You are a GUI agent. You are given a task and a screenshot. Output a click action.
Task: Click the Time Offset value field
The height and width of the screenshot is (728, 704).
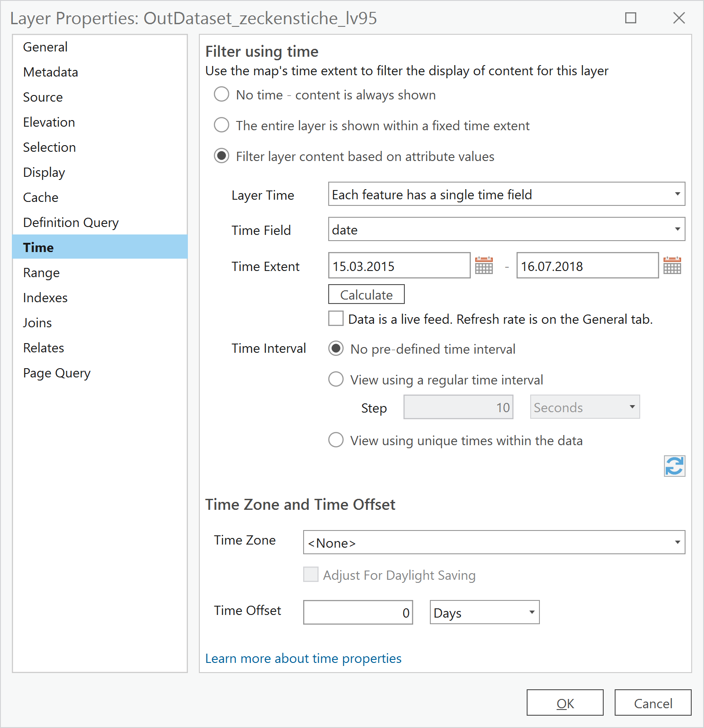(358, 612)
